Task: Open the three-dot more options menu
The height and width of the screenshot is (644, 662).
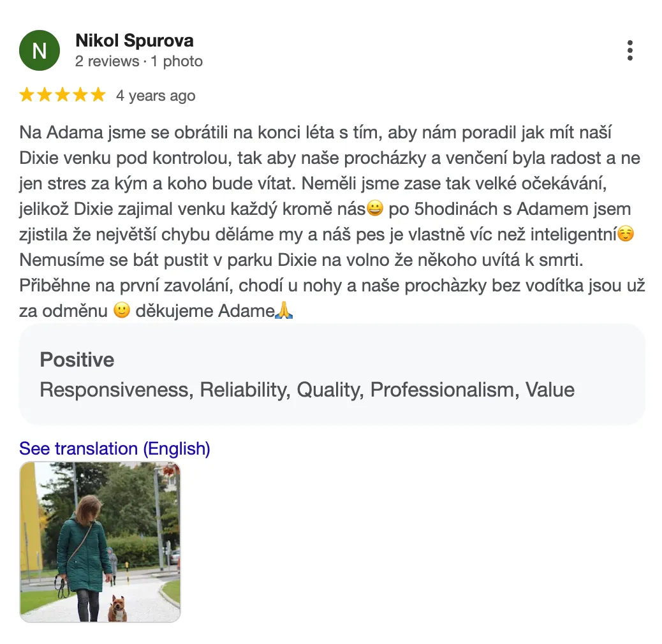Action: [629, 50]
